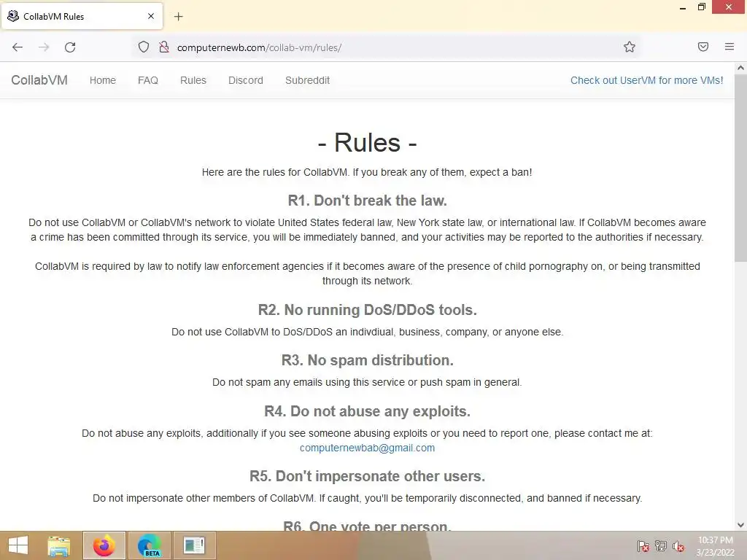Open the taskbar clock and date
Image resolution: width=747 pixels, height=560 pixels.
click(715, 546)
